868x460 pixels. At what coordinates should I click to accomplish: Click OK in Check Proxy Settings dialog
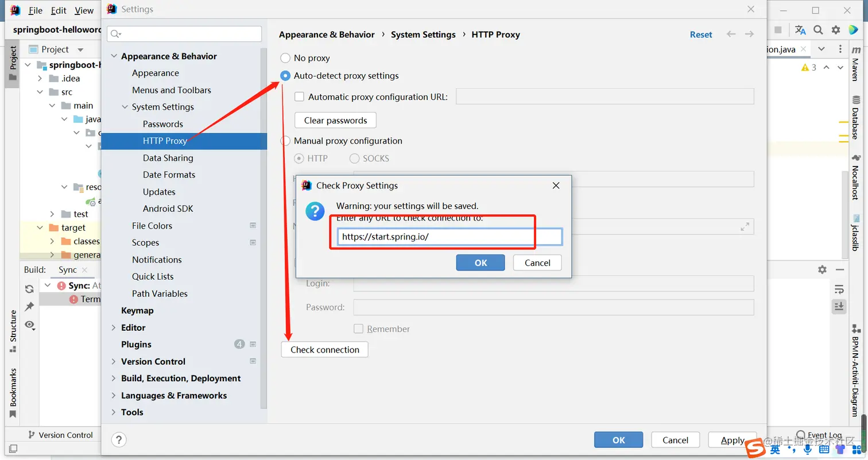tap(480, 262)
